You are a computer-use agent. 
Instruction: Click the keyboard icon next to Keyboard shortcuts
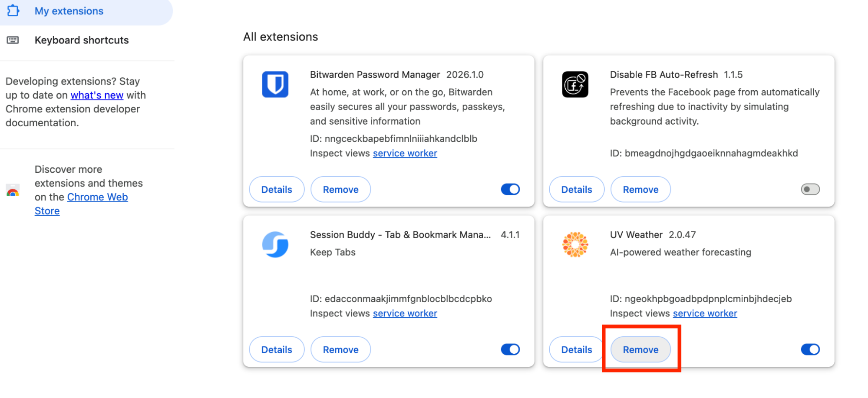(13, 39)
